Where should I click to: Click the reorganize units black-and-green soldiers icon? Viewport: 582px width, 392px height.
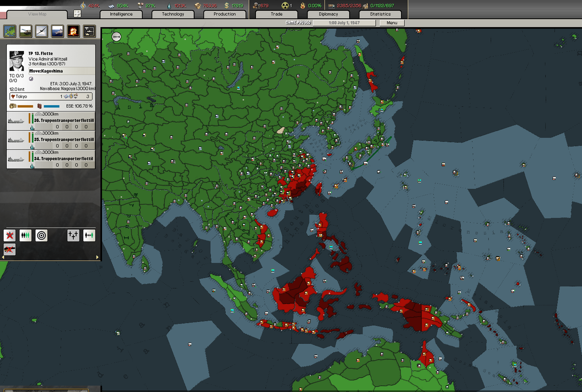[x=25, y=235]
